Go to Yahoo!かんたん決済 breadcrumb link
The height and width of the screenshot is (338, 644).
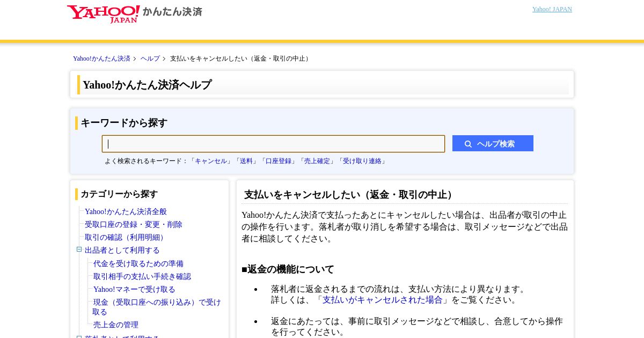101,58
